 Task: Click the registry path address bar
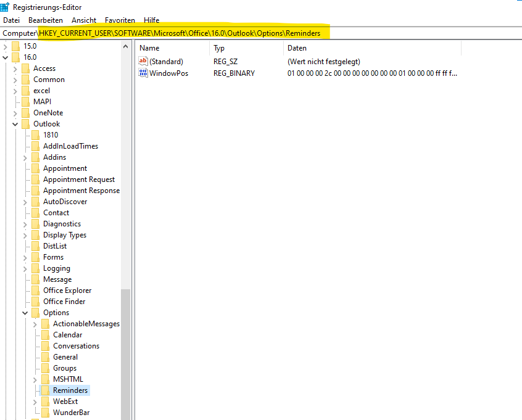tap(261, 33)
